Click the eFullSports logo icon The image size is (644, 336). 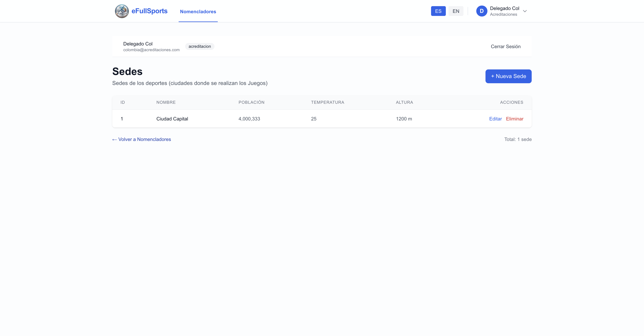tap(122, 11)
